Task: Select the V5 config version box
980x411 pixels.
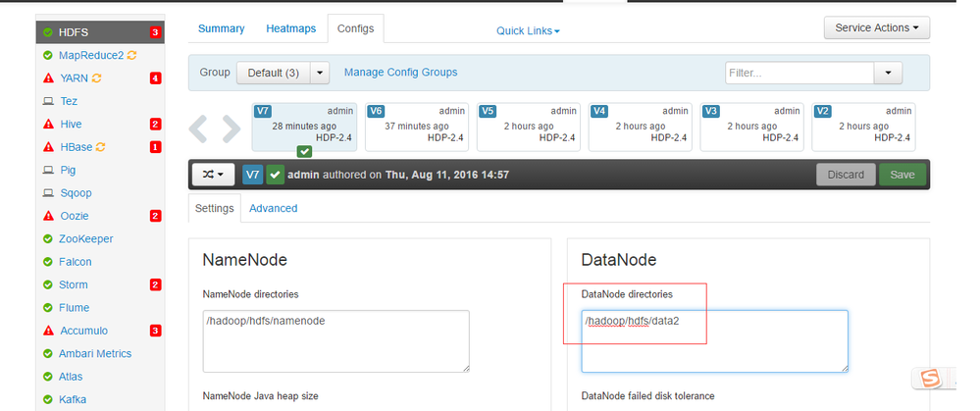Action: tap(530, 127)
